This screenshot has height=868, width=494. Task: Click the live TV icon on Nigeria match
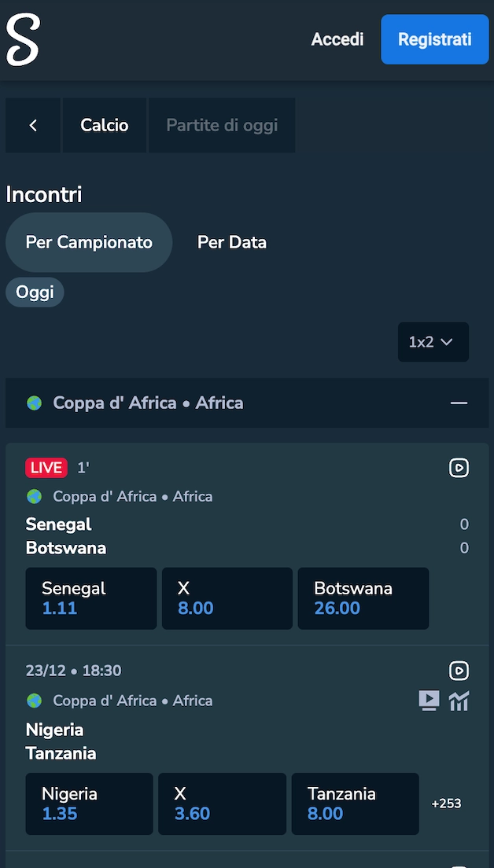tap(429, 701)
